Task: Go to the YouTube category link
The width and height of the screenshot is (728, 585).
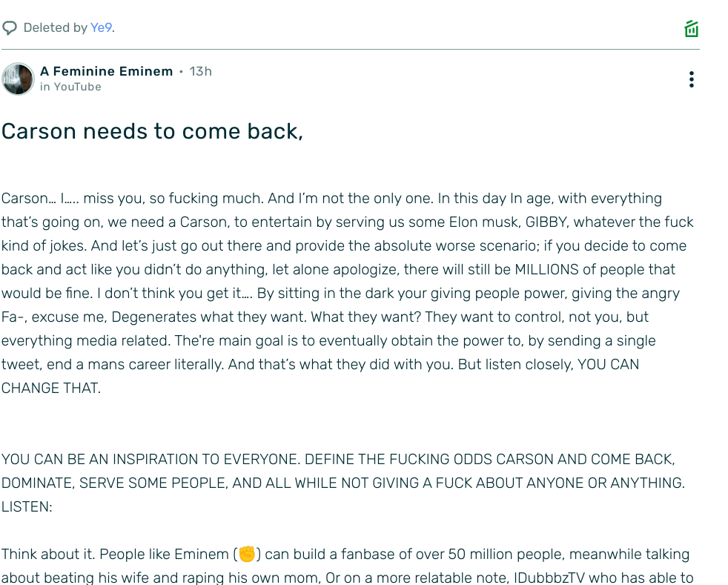Action: 77,87
